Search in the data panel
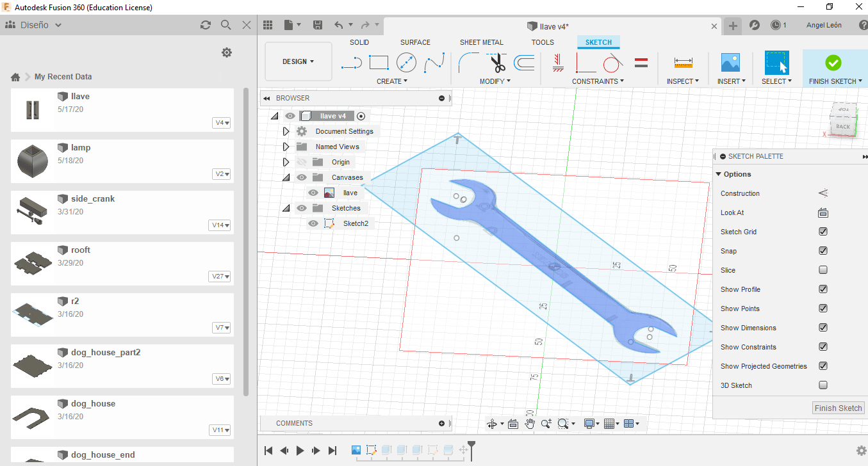Screen dimensions: 868x466 point(226,25)
